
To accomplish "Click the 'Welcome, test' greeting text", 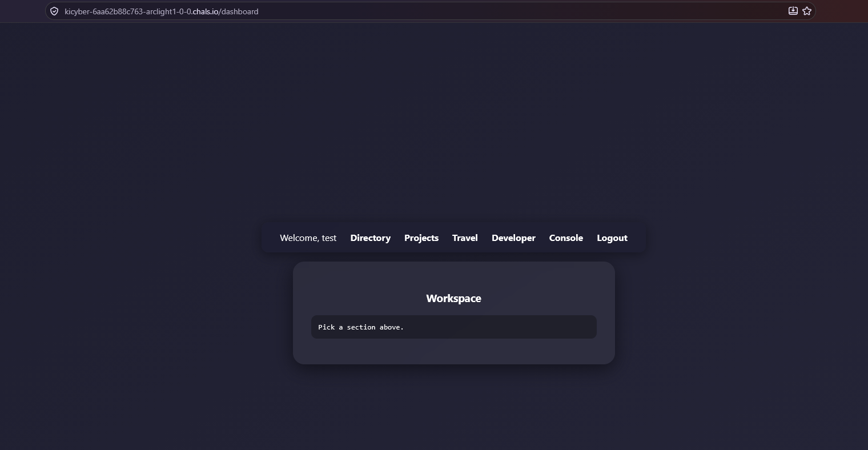I will pyautogui.click(x=308, y=238).
